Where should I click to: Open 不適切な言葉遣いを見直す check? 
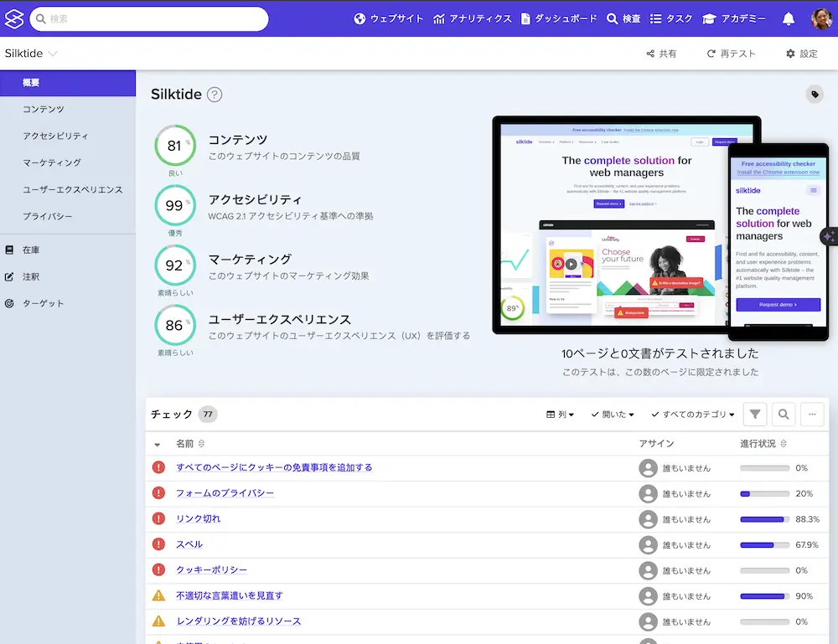tap(230, 596)
